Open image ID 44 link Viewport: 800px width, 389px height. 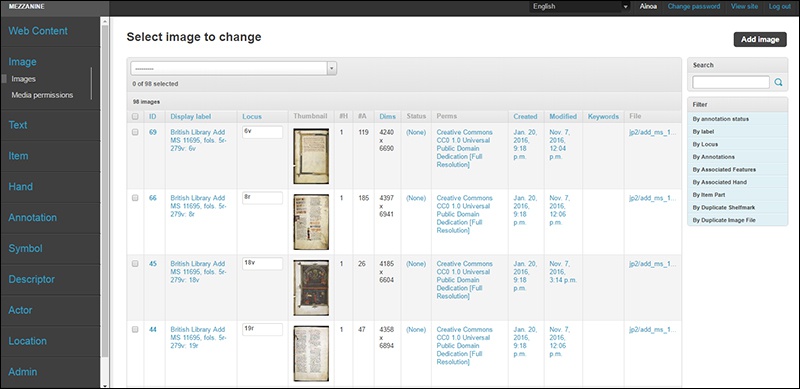click(x=153, y=329)
